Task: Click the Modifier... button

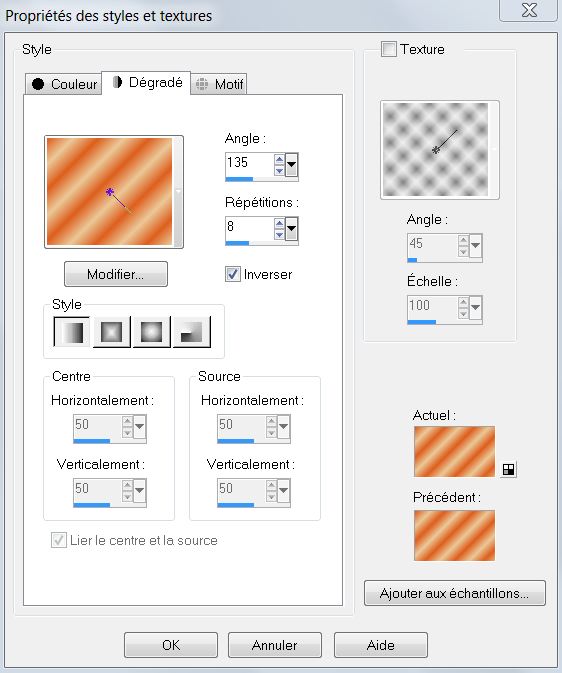Action: (115, 274)
